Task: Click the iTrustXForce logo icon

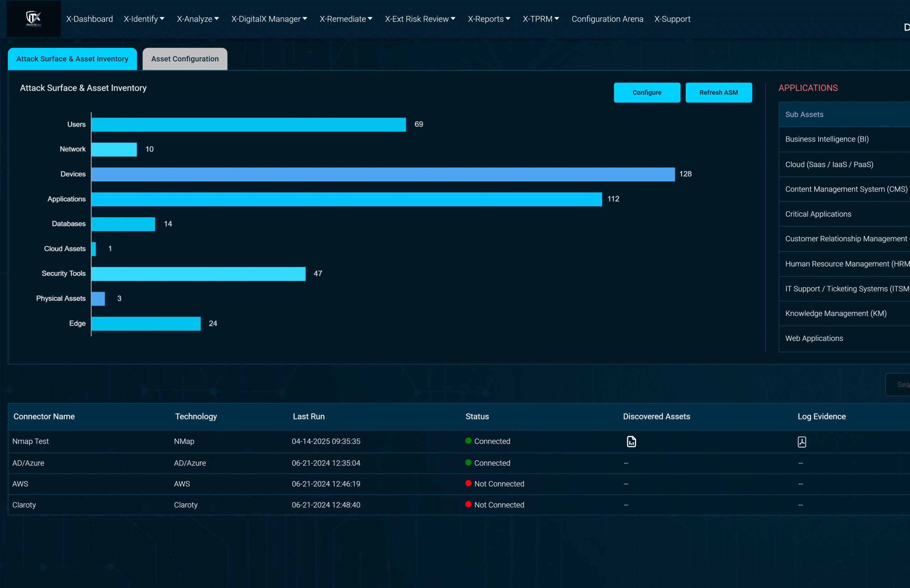Action: pos(33,18)
